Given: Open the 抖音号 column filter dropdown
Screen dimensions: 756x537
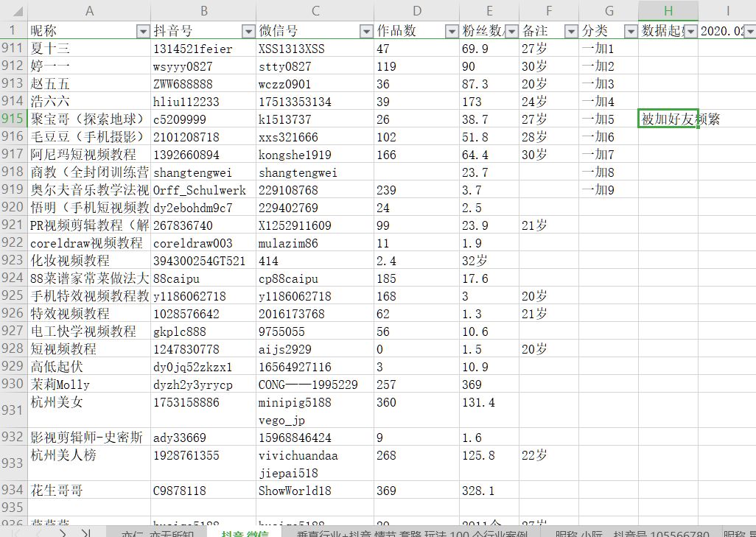Looking at the screenshot, I should click(x=248, y=32).
